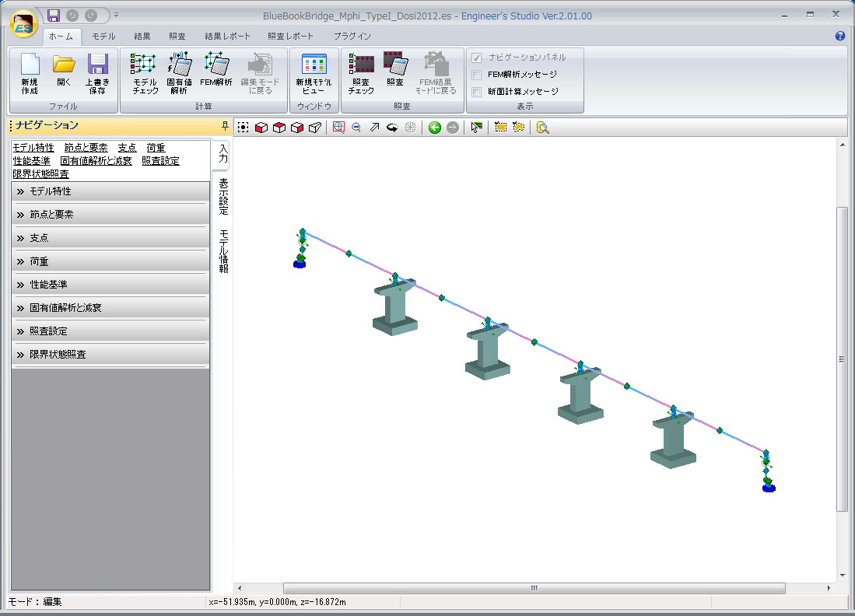The height and width of the screenshot is (616, 855).
Task: Click the 照査設定 navigation link
Action: 160,161
